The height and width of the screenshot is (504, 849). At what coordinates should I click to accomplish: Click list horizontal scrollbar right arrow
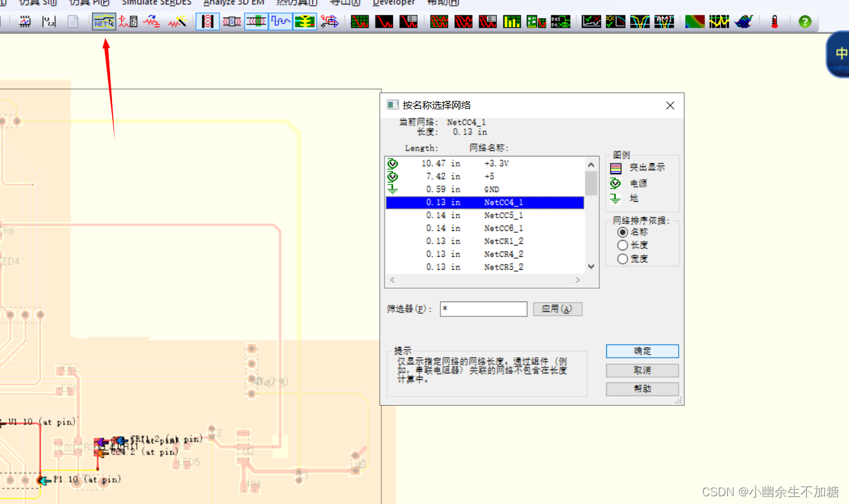578,280
